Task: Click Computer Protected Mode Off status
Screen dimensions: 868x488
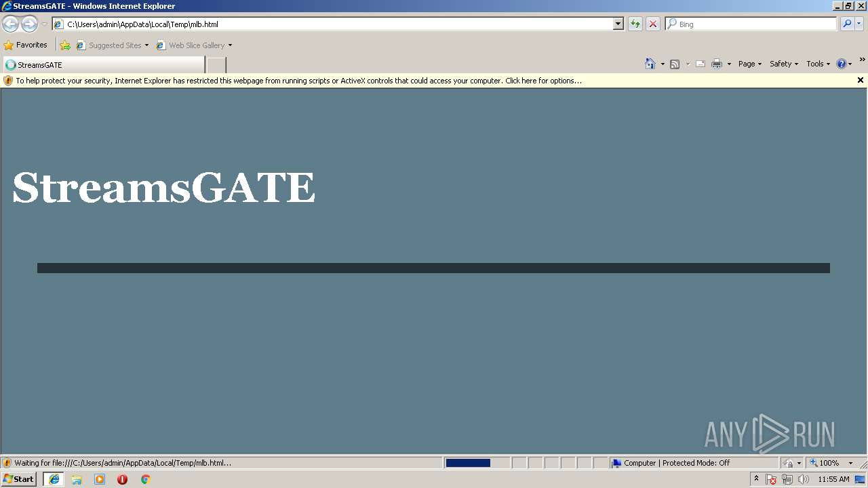Action: pyautogui.click(x=670, y=463)
